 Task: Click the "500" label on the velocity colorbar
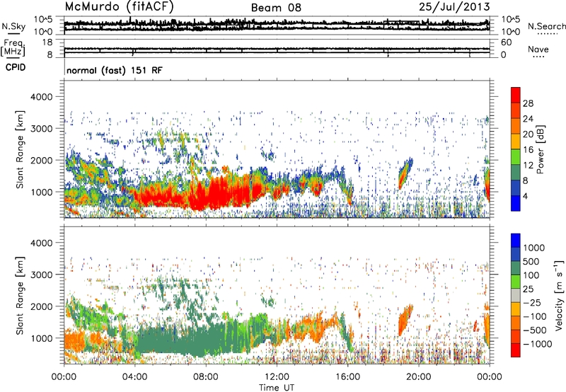tap(531, 262)
